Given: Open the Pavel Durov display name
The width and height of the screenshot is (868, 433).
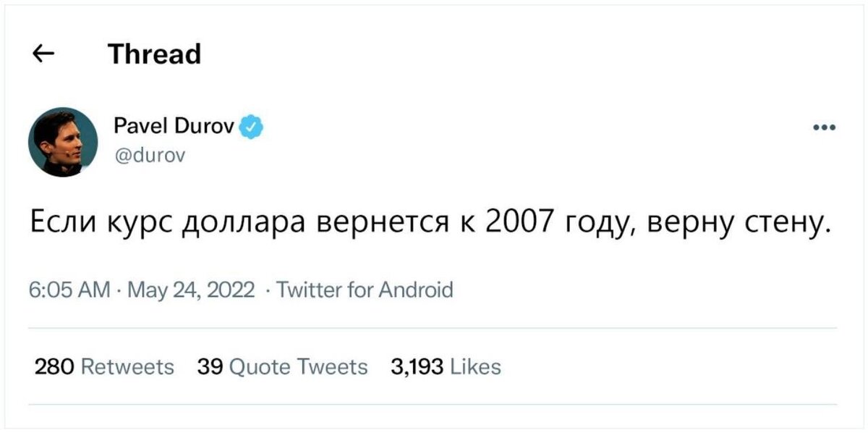Looking at the screenshot, I should coord(174,127).
